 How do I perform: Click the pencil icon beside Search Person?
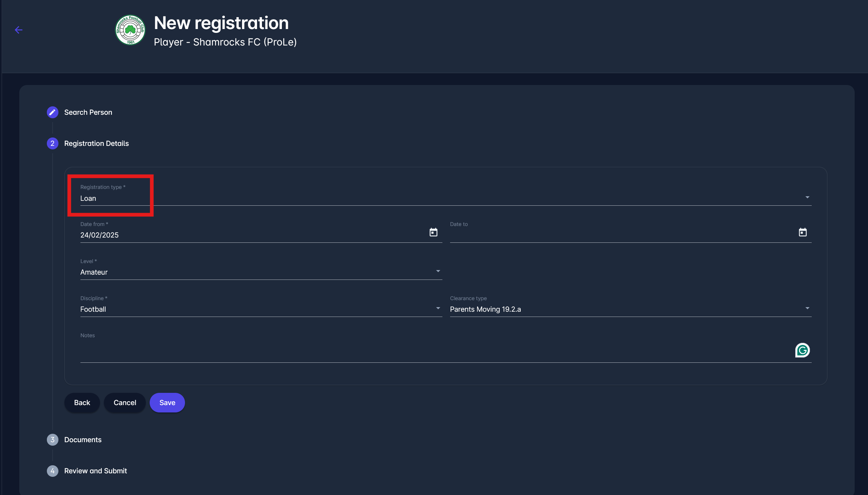click(x=52, y=112)
